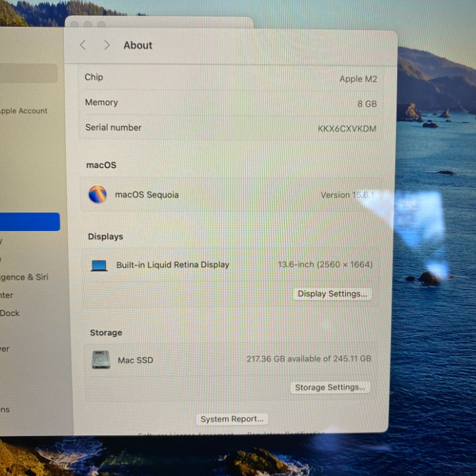Click the Memory 8 GB value
Image resolution: width=476 pixels, height=476 pixels.
point(367,104)
